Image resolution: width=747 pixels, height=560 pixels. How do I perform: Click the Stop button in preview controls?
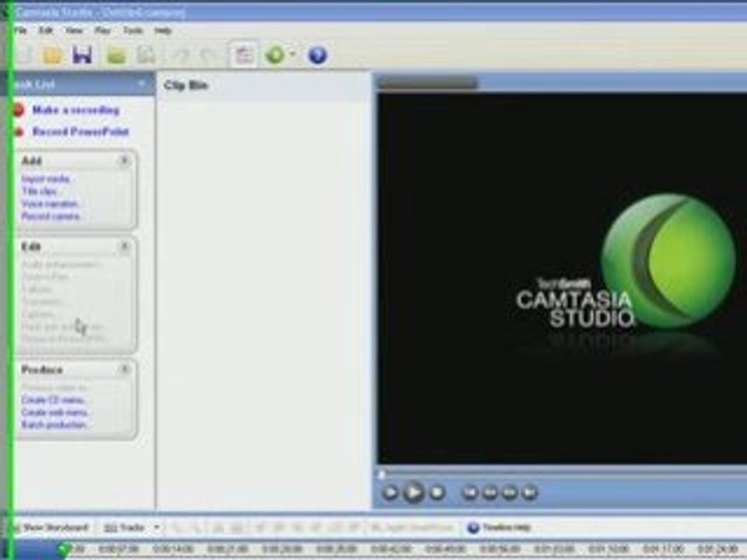[437, 492]
